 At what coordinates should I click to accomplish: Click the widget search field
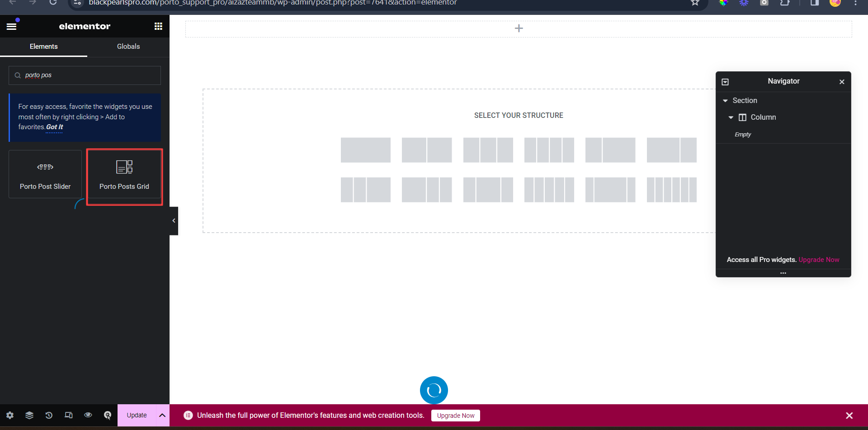coord(85,75)
